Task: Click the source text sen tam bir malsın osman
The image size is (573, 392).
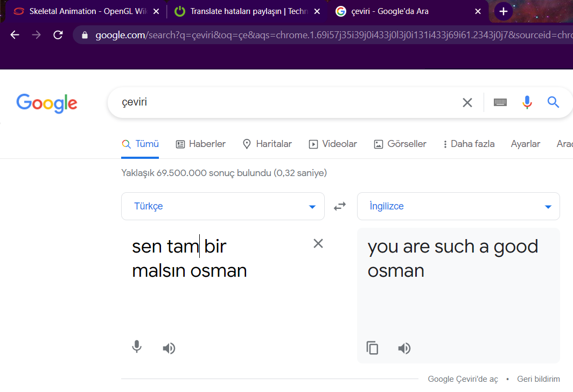Action: coord(190,258)
